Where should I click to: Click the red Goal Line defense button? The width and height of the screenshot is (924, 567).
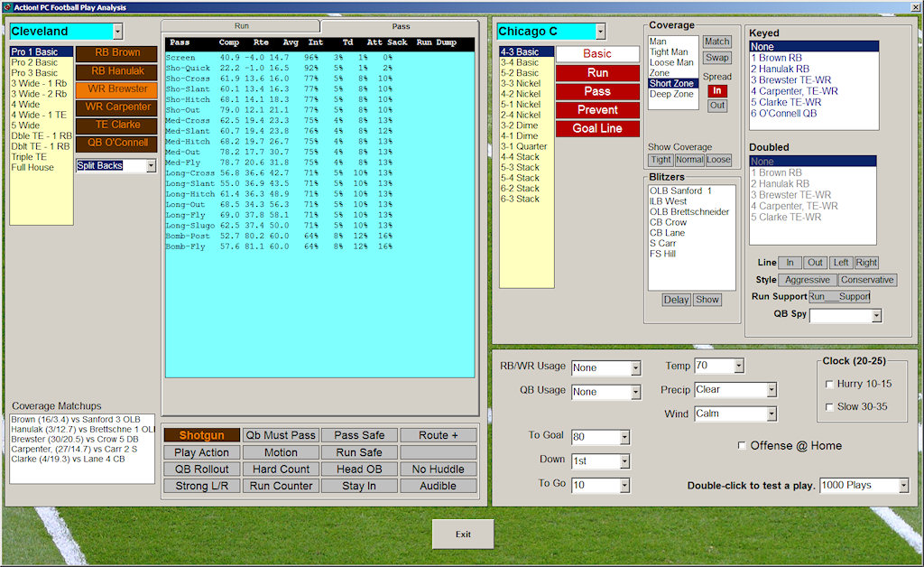[596, 128]
